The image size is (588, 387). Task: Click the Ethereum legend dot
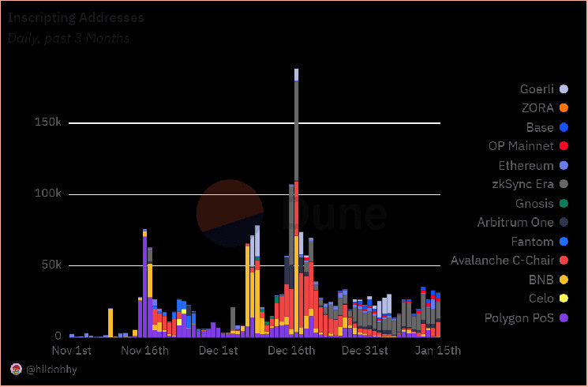click(x=564, y=165)
